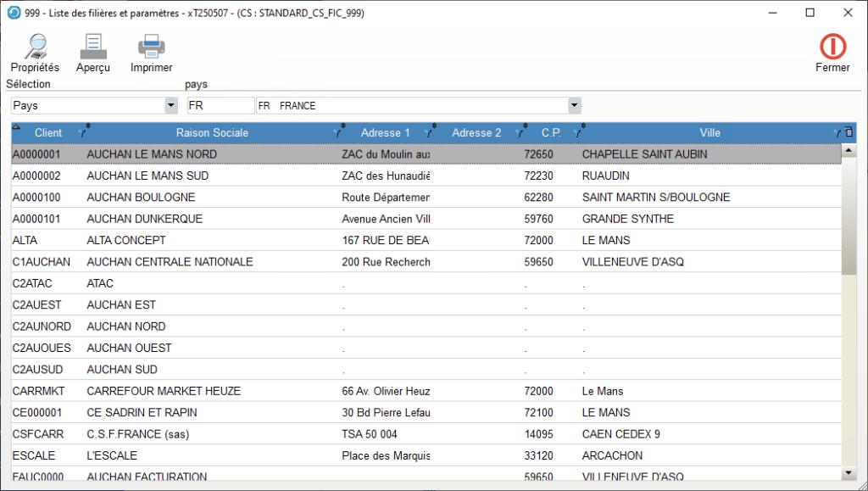The height and width of the screenshot is (491, 868).
Task: Click the filter icon in Client column header
Action: click(x=83, y=133)
